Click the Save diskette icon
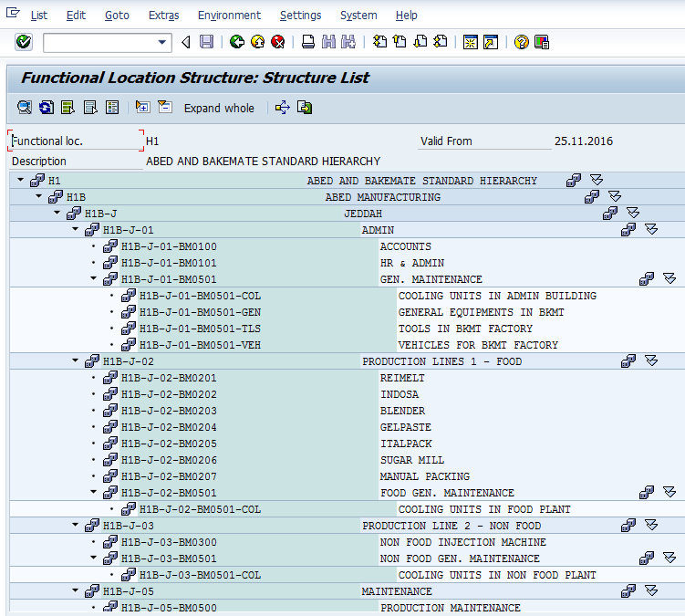 point(206,42)
